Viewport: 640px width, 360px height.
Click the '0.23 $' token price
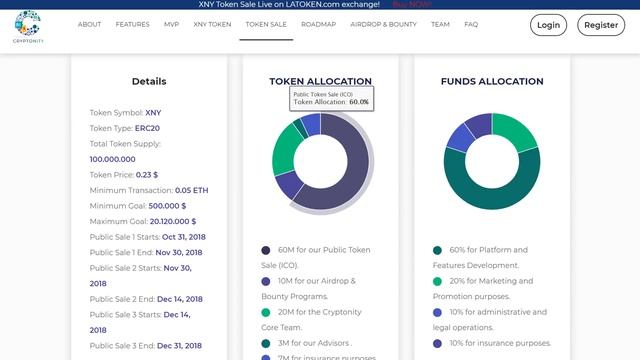tap(147, 175)
